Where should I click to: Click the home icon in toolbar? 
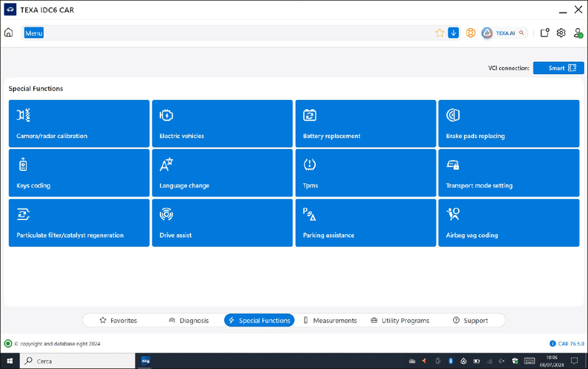[x=9, y=33]
